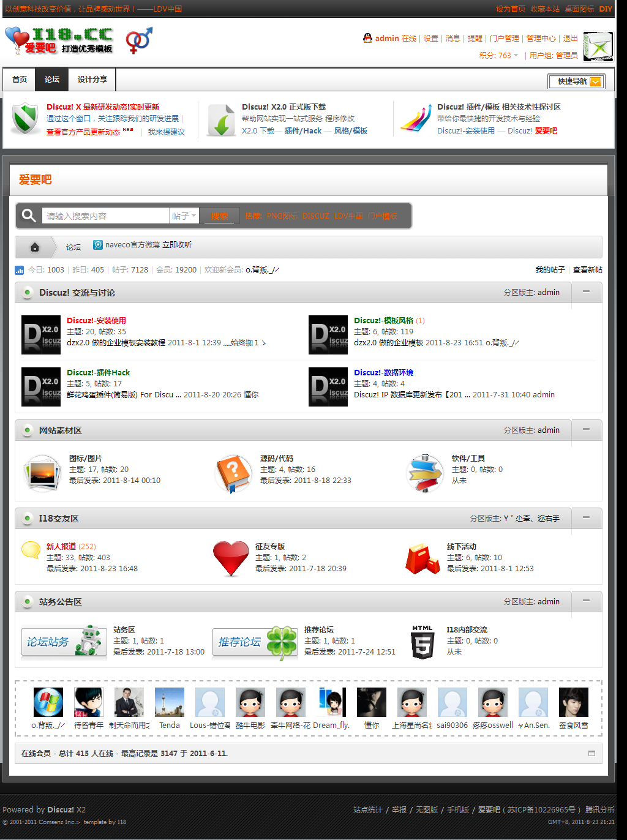Click the magnifier search icon
The height and width of the screenshot is (840, 627).
click(29, 216)
